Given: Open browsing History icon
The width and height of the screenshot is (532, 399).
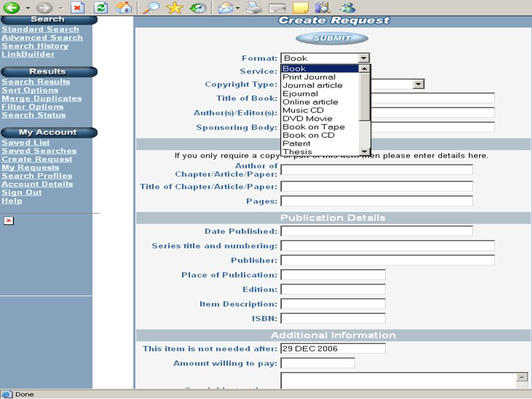Looking at the screenshot, I should click(x=198, y=7).
